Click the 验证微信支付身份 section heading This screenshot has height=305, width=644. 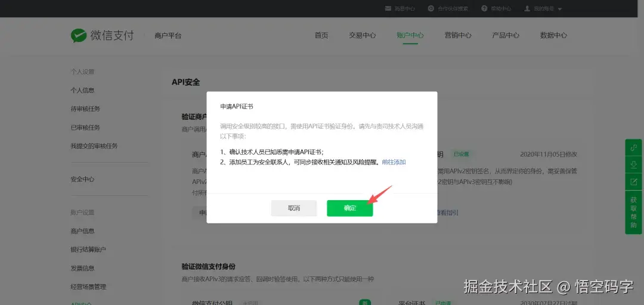tap(209, 267)
